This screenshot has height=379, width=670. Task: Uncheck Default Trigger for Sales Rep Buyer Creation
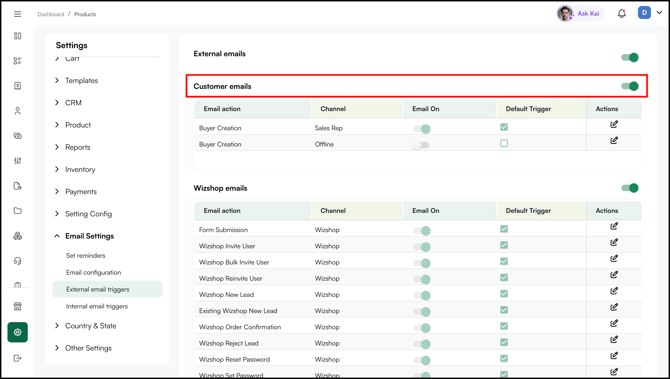click(504, 127)
